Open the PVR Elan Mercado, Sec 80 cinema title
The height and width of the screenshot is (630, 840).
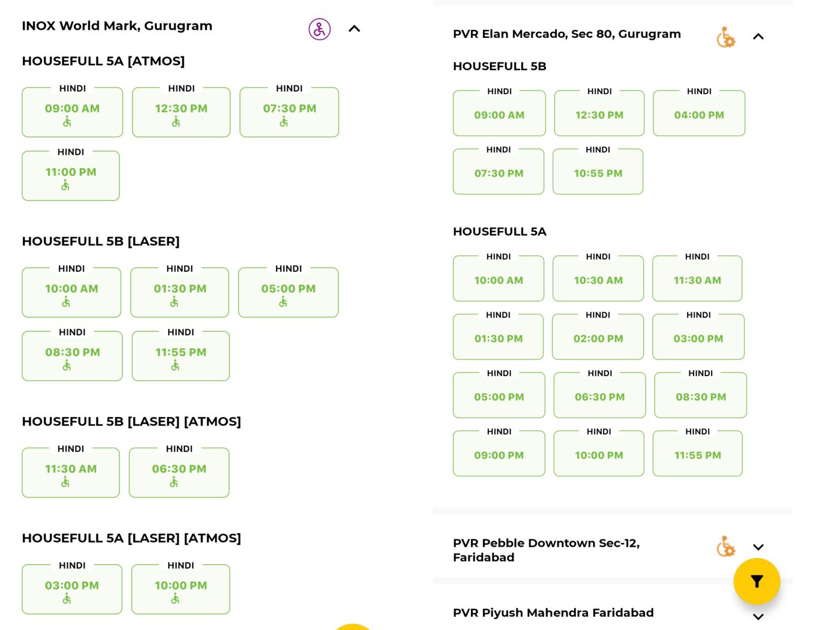pyautogui.click(x=566, y=34)
